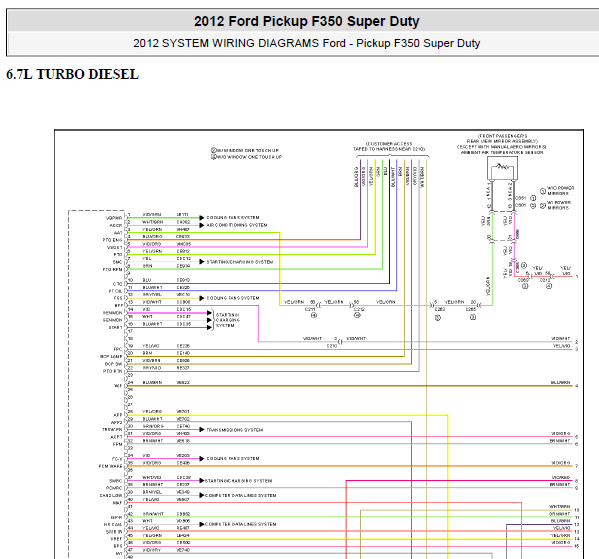Click the 'STARTING/CHARGING SYSTEM' reference at pin 37
599x559 pixels.
(238, 481)
